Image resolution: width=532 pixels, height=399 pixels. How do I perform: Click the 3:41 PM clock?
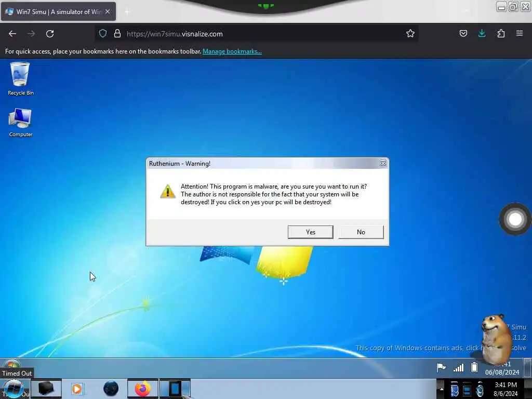pos(506,385)
